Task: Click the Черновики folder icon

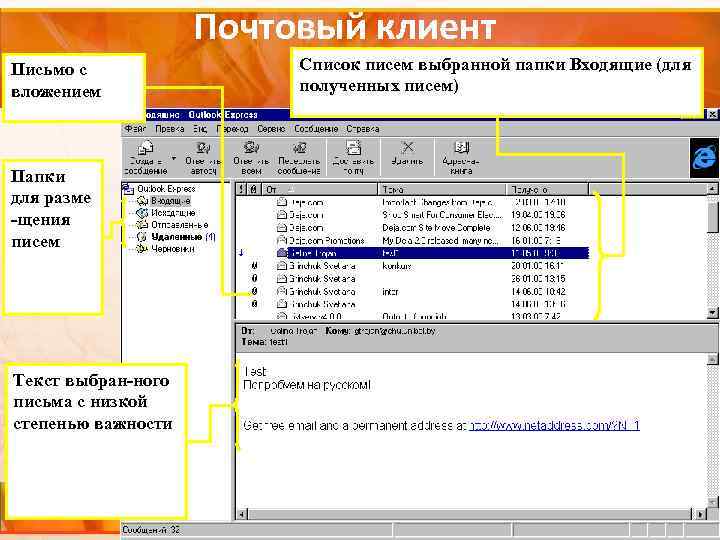Action: tap(143, 248)
